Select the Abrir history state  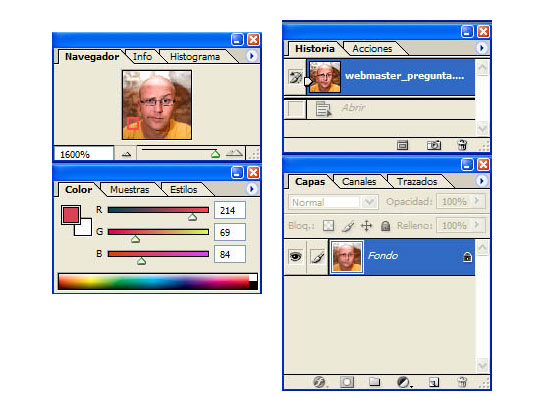point(379,109)
